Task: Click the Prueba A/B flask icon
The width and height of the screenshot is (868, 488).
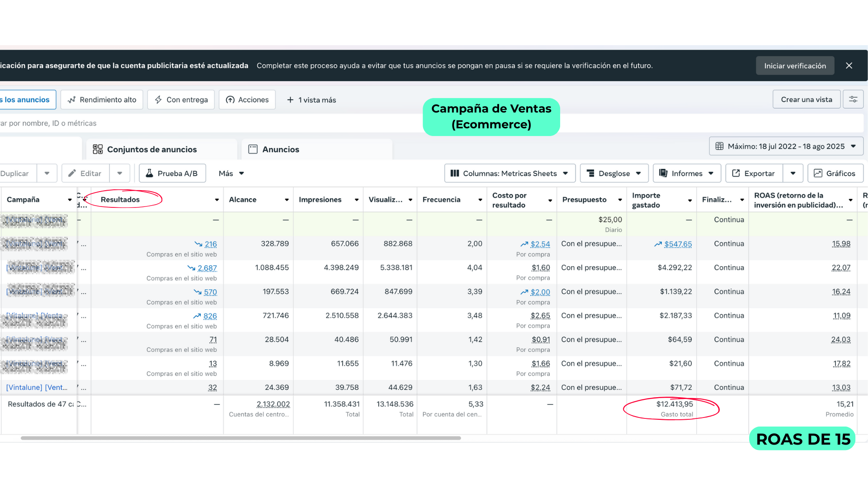Action: 149,174
